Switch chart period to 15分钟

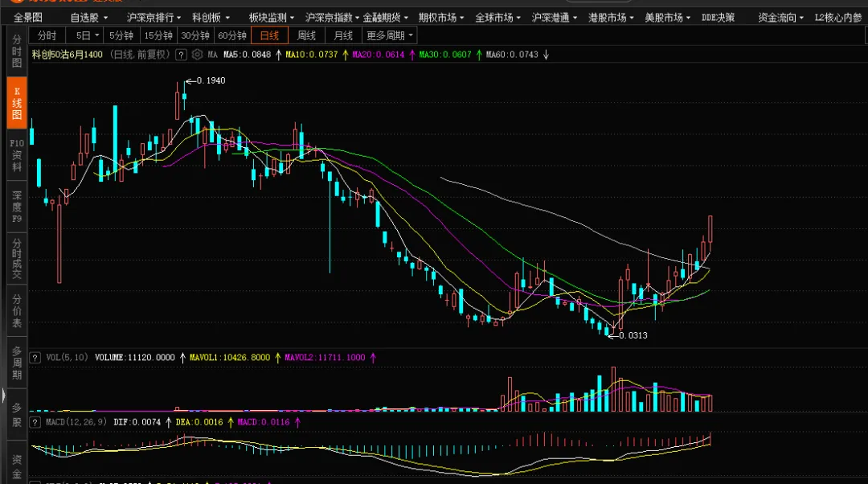tap(158, 35)
